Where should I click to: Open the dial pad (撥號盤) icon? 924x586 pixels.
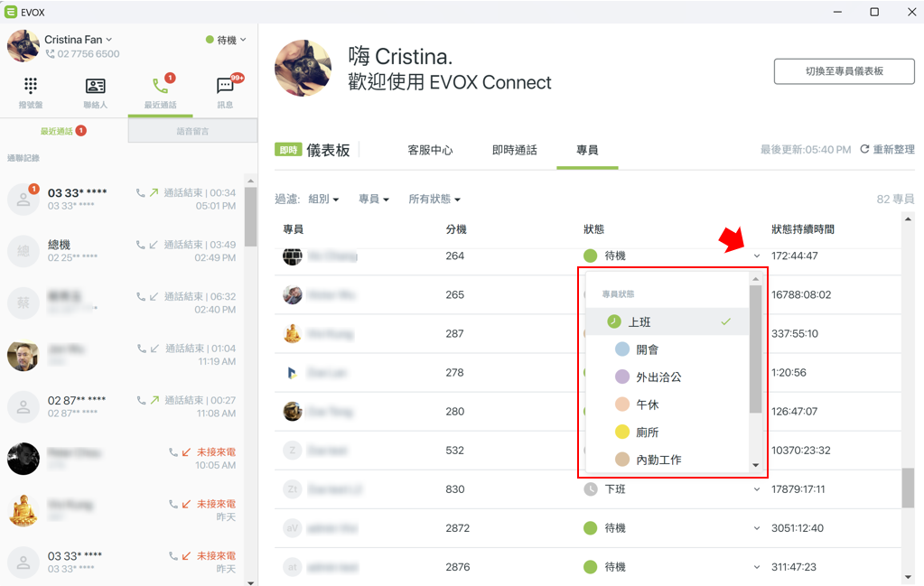31,86
